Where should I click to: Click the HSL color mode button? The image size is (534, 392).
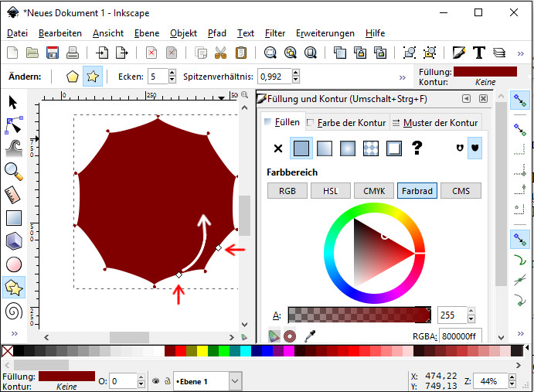331,191
